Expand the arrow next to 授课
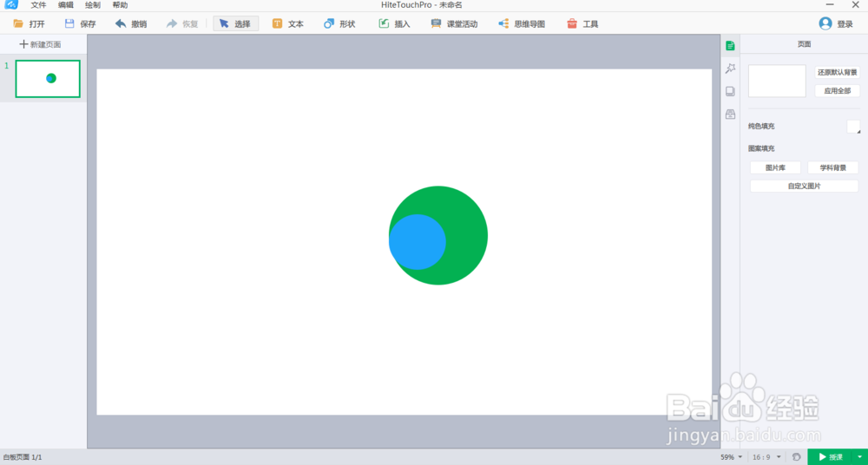The image size is (868, 465). [861, 457]
